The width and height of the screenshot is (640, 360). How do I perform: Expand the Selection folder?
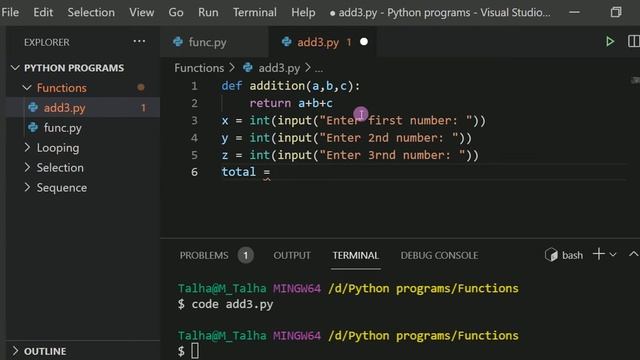[x=60, y=168]
